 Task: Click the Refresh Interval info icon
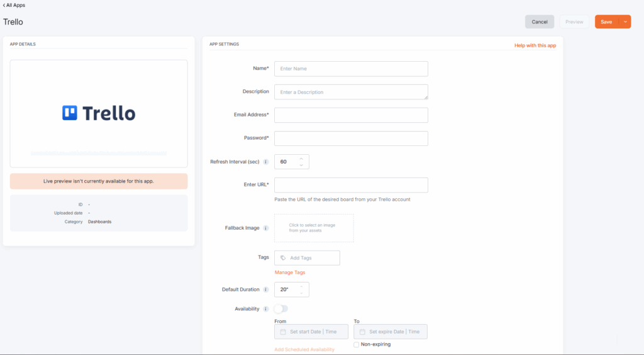pos(265,162)
